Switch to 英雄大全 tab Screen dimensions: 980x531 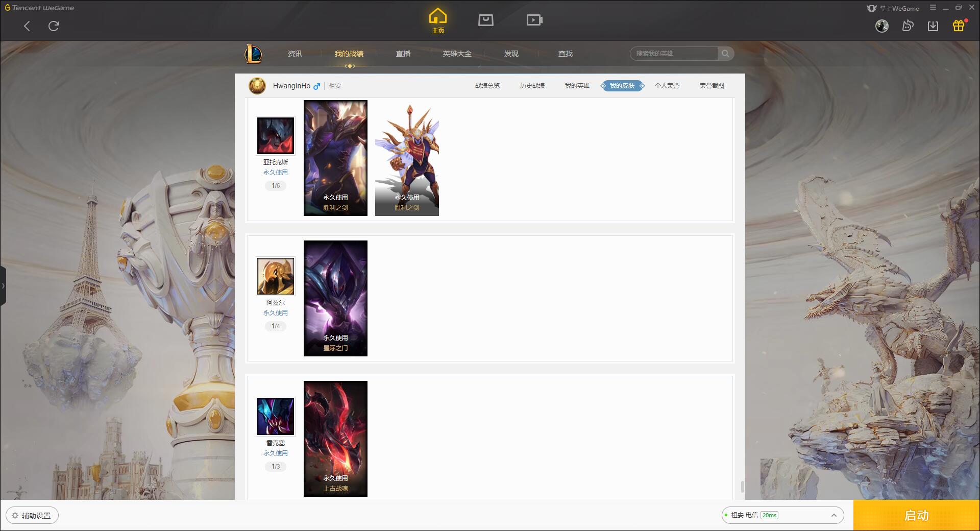(457, 54)
